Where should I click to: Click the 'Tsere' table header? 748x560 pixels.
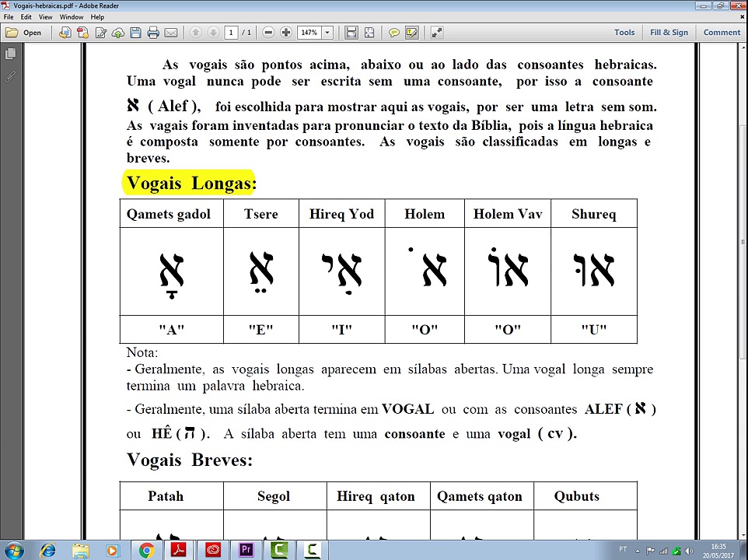[261, 214]
